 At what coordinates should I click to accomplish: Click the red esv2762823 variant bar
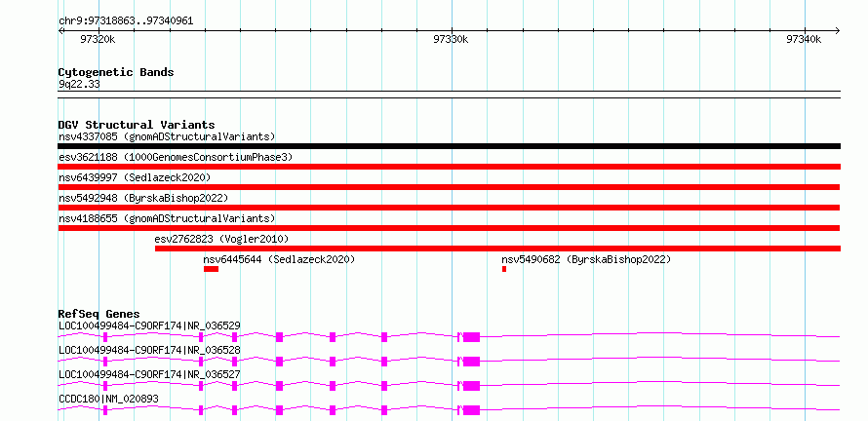pyautogui.click(x=497, y=249)
